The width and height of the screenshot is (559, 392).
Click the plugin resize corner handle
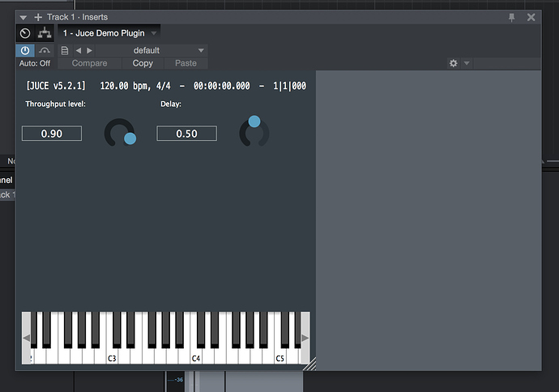(x=310, y=364)
